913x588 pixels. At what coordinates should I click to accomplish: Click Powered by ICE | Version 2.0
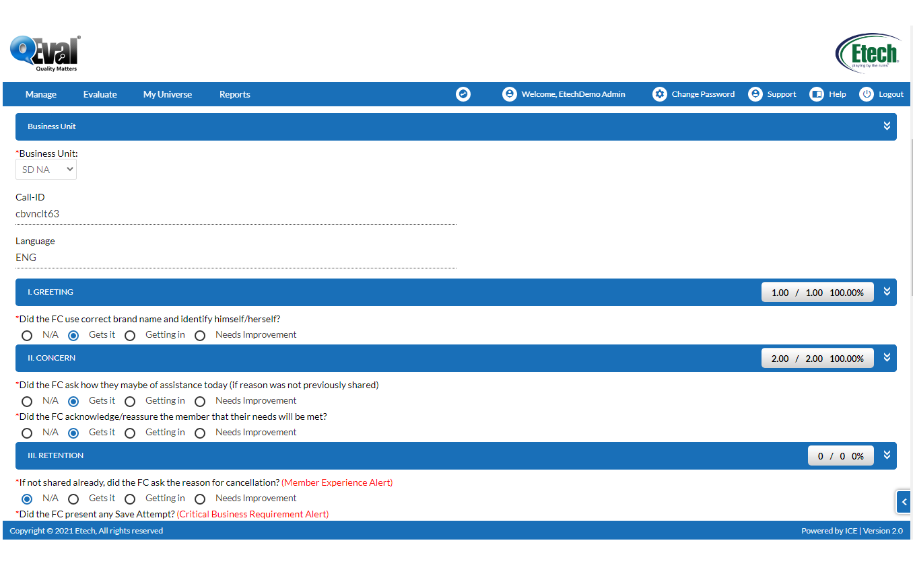[x=852, y=531]
